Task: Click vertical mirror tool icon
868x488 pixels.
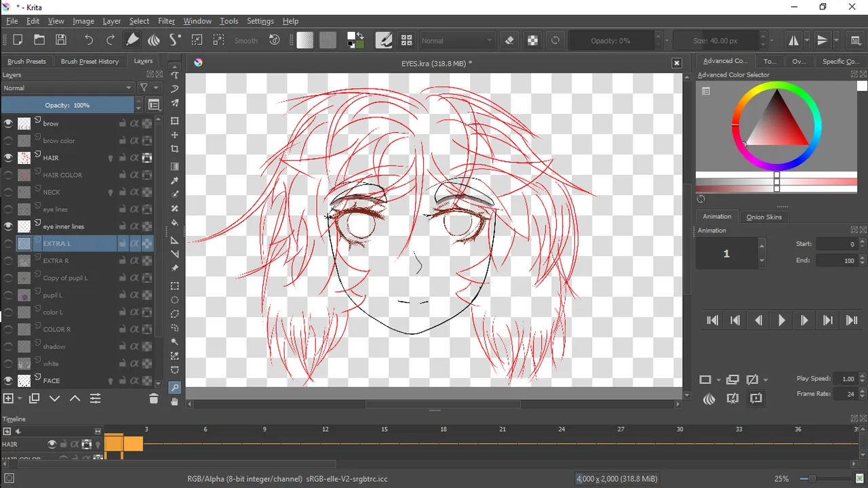Action: click(x=822, y=40)
